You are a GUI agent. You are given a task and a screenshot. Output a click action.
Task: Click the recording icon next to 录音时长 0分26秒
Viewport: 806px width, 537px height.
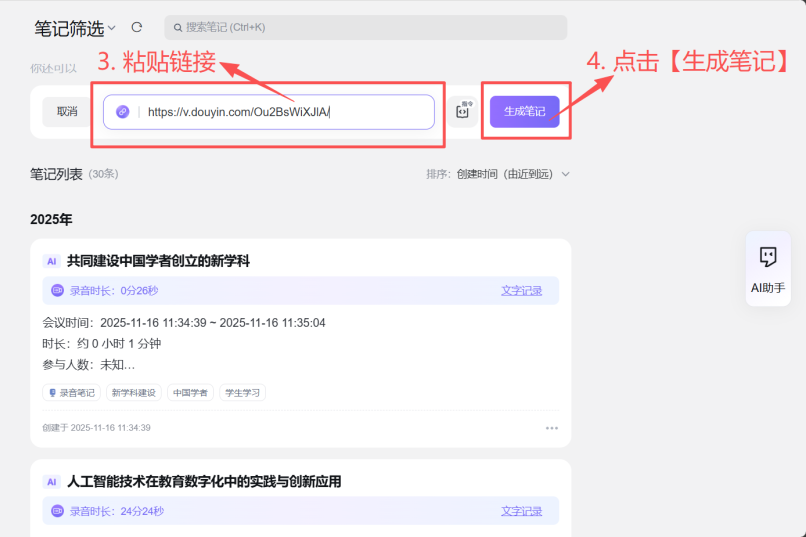coord(57,291)
